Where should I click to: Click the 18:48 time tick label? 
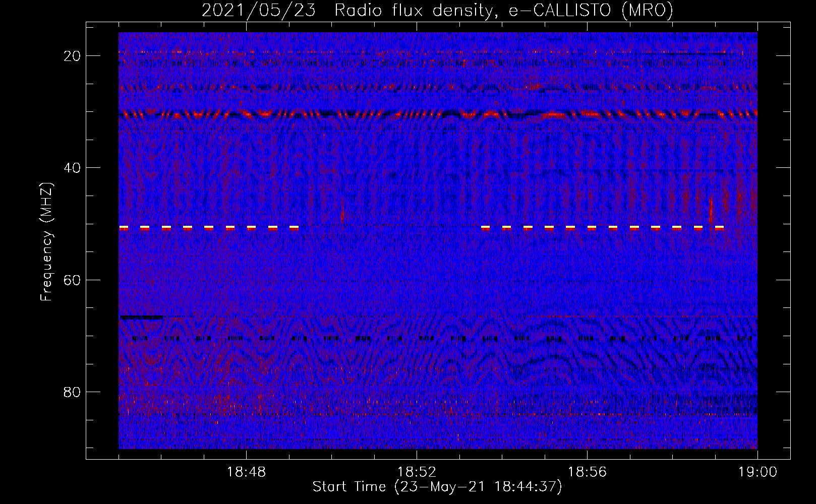pos(246,472)
